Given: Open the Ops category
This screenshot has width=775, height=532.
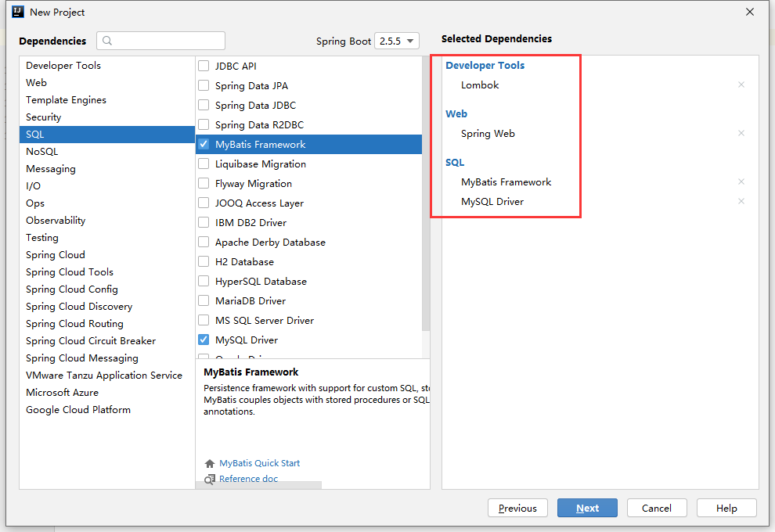Looking at the screenshot, I should (x=107, y=203).
